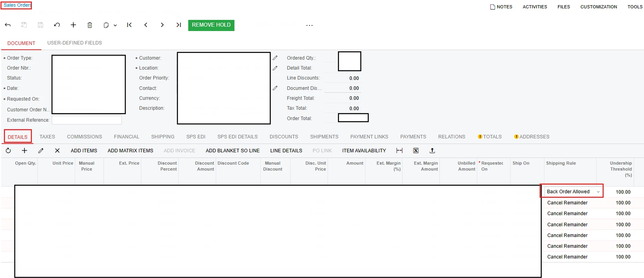Switch to USER-DEFINED FIELDS tab
This screenshot has width=644, height=278.
coord(74,43)
